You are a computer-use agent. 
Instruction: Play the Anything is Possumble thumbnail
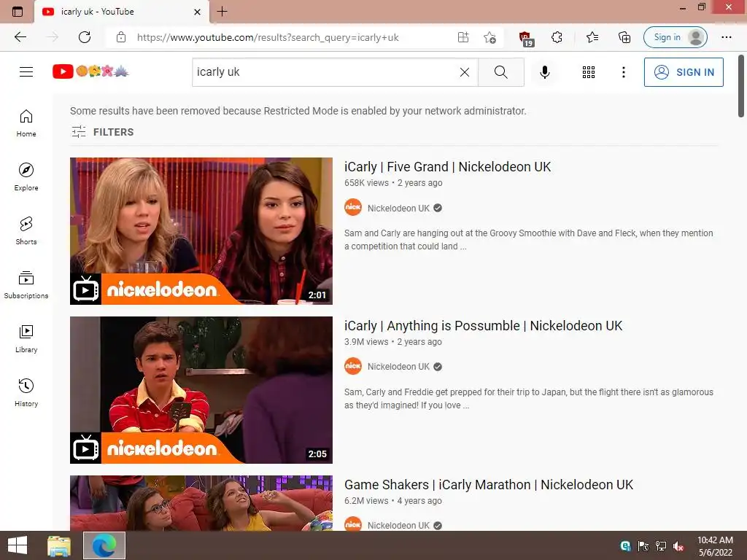(201, 390)
